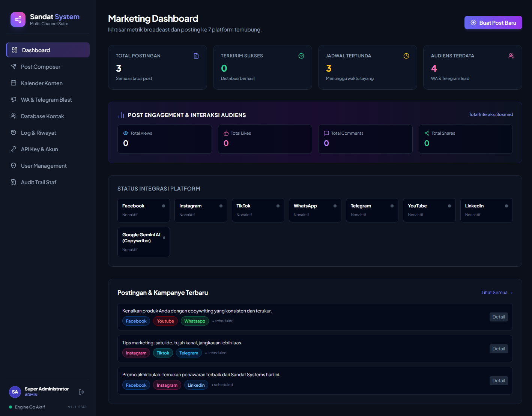This screenshot has width=532, height=416.
Task: Click the Total Interaksi Sosmed text
Action: click(x=491, y=114)
